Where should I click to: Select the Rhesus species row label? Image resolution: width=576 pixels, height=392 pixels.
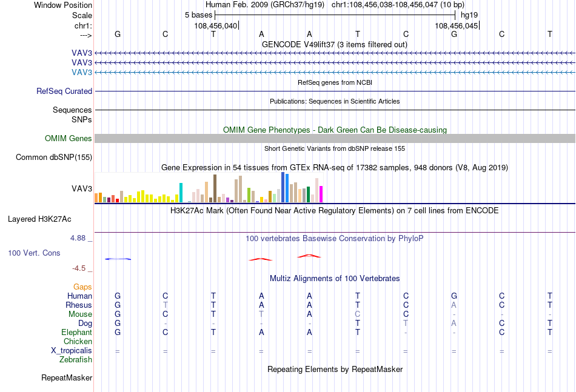(79, 305)
